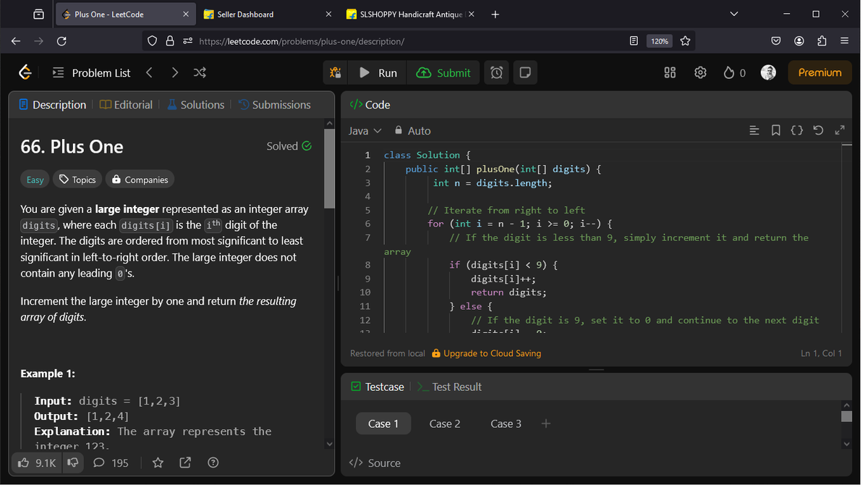
Task: Select test Case 3
Action: (x=506, y=423)
